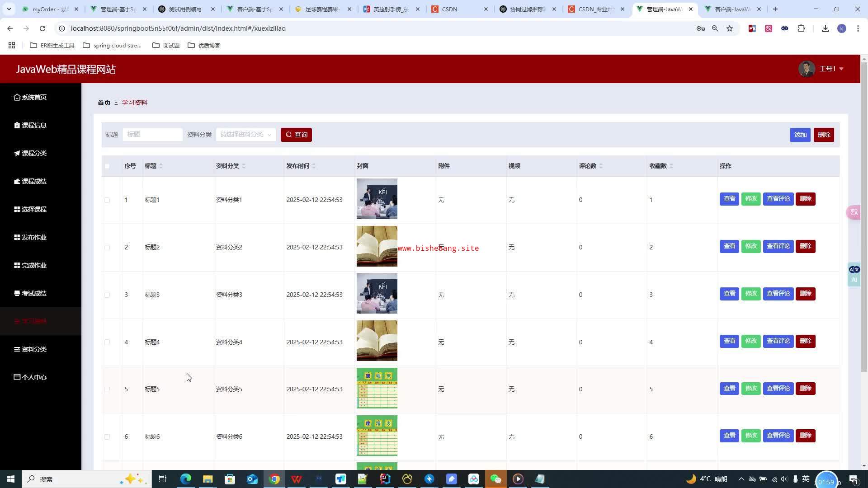Screen dimensions: 868x488
Task: Open 考试成绩 in the sidebar menu
Action: pyautogui.click(x=34, y=293)
